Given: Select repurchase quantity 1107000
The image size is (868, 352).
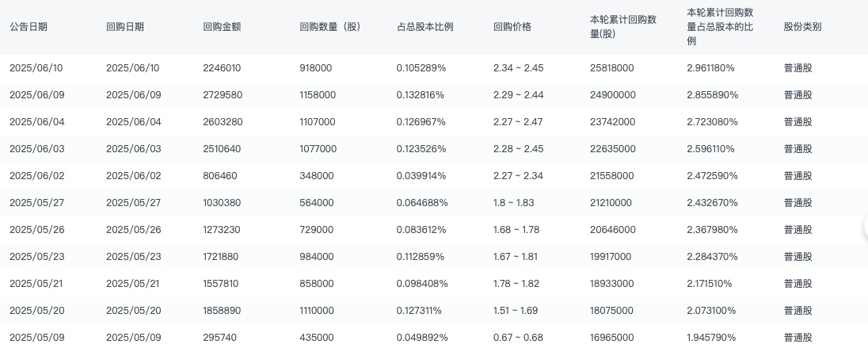Looking at the screenshot, I should (318, 122).
